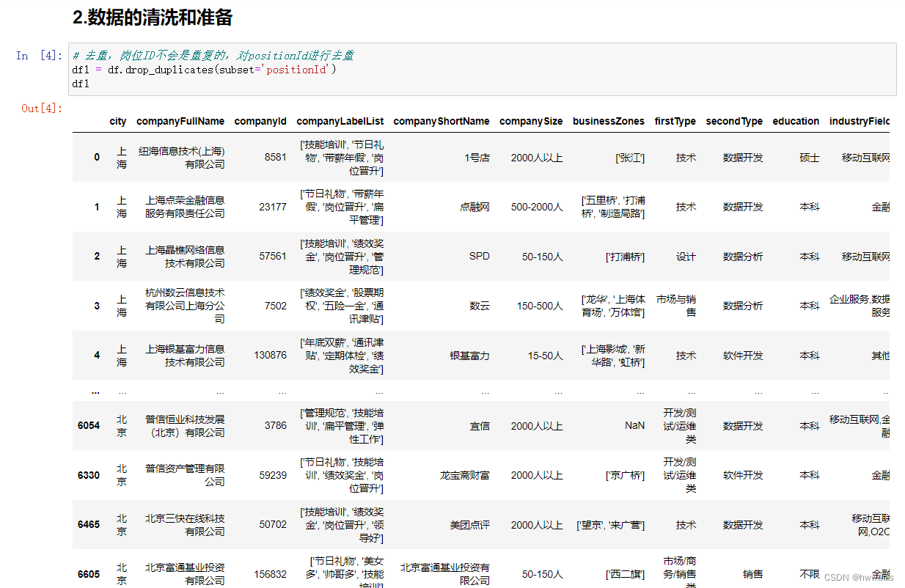This screenshot has width=905, height=588.
Task: Click first type cell 市场与销售
Action: pyautogui.click(x=676, y=306)
